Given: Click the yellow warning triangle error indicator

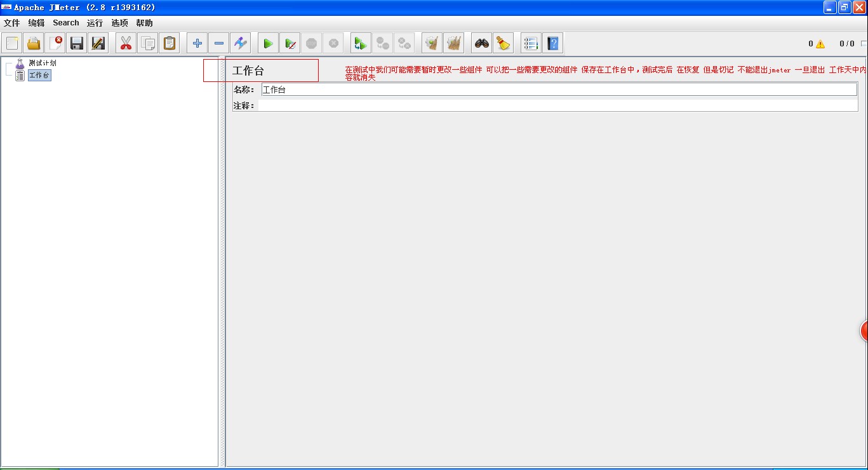Looking at the screenshot, I should [820, 44].
